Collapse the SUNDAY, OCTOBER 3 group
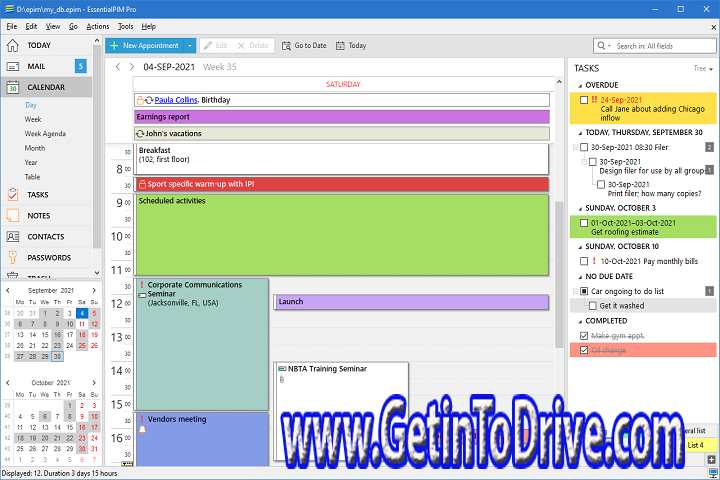This screenshot has height=480, width=720. click(x=580, y=209)
